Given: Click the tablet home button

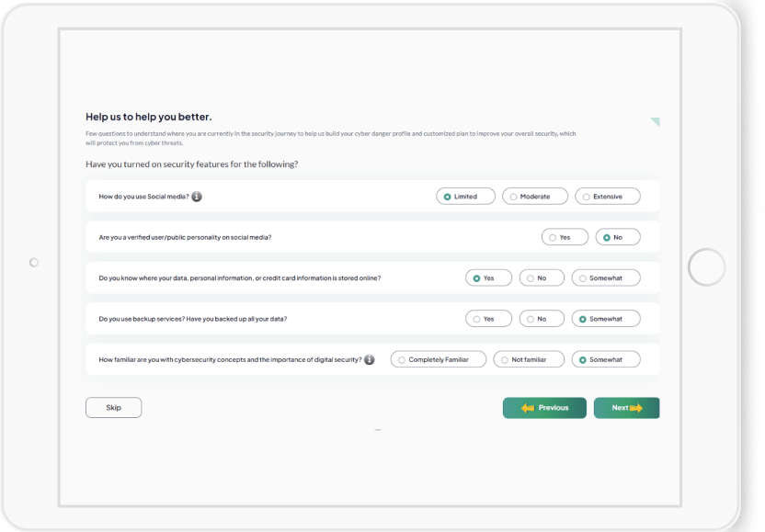Looking at the screenshot, I should click(x=707, y=266).
